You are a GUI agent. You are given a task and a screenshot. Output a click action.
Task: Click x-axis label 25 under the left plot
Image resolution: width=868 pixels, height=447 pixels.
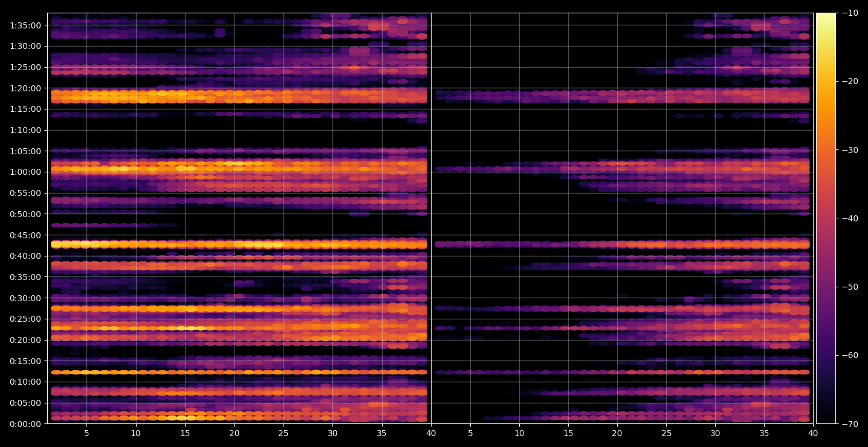[283, 433]
